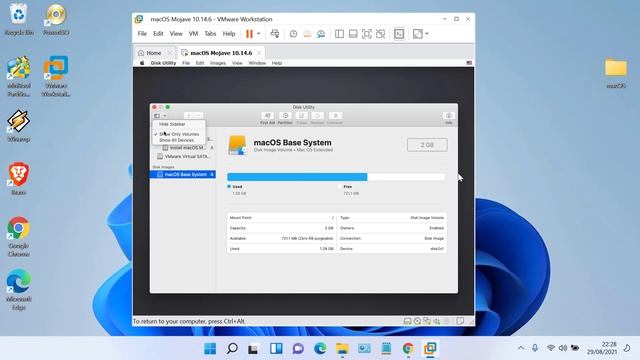Image resolution: width=640 pixels, height=360 pixels.
Task: Toggle the VMware library sidebar view icon
Action: point(339,34)
